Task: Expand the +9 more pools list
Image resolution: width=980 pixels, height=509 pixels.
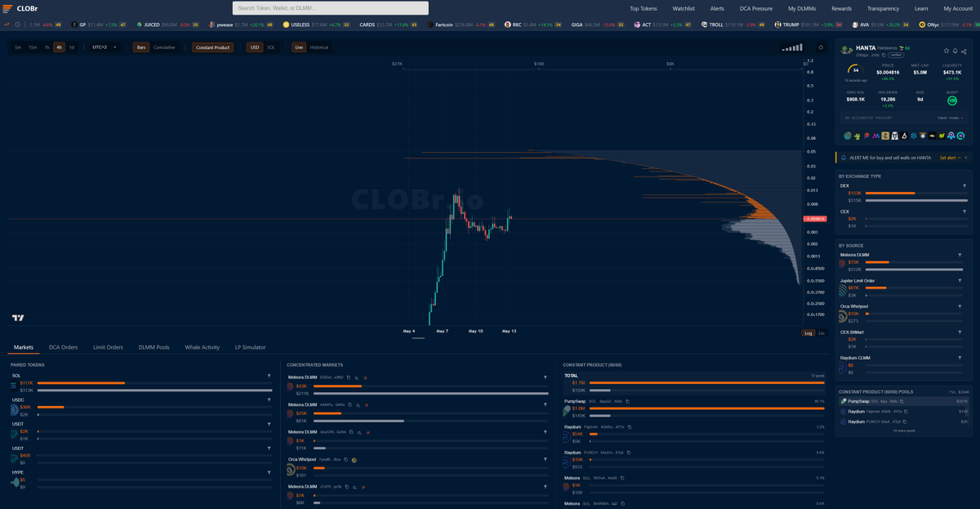Action: click(x=903, y=430)
